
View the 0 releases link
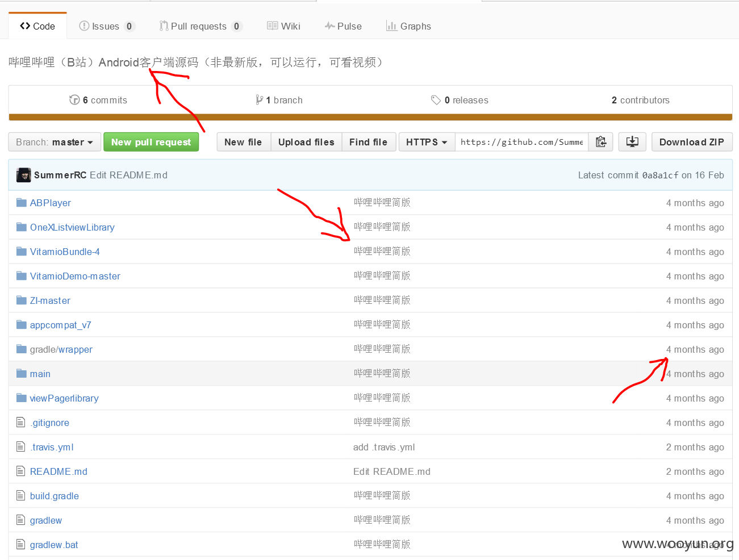point(460,100)
